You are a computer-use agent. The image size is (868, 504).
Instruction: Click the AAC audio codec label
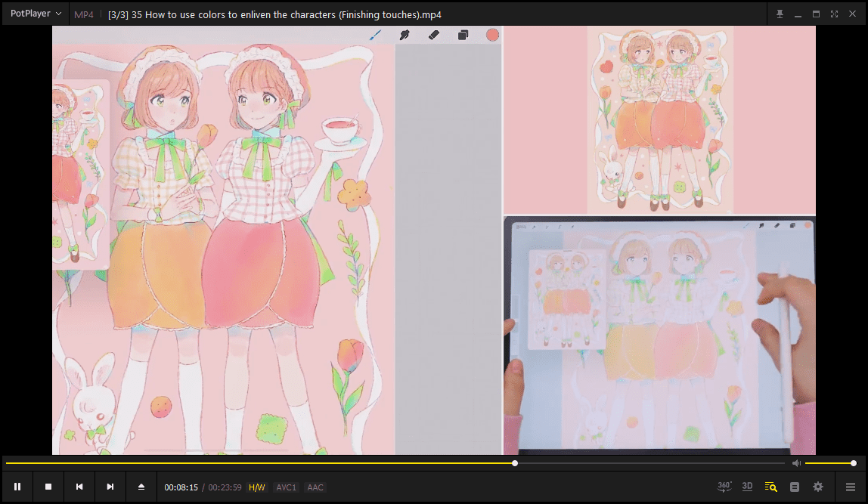click(x=315, y=487)
